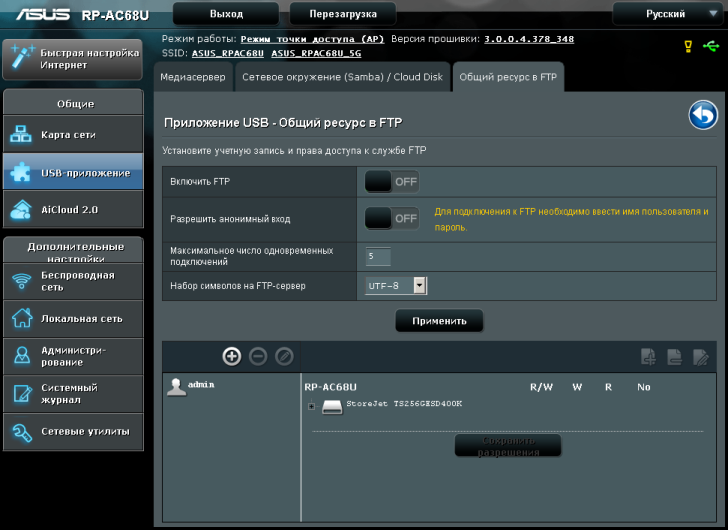Open AiCloud 2.0 section
Viewport: 728px width, 530px height.
tap(73, 209)
